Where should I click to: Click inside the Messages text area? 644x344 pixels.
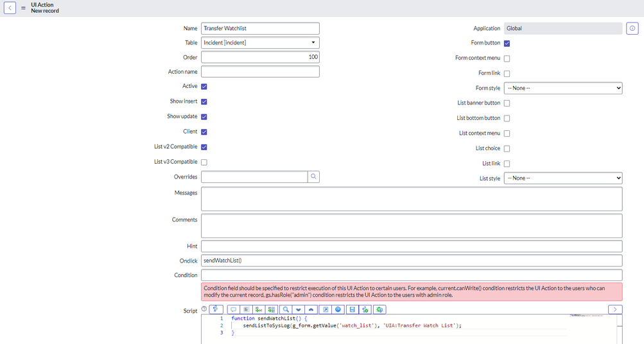[412, 199]
